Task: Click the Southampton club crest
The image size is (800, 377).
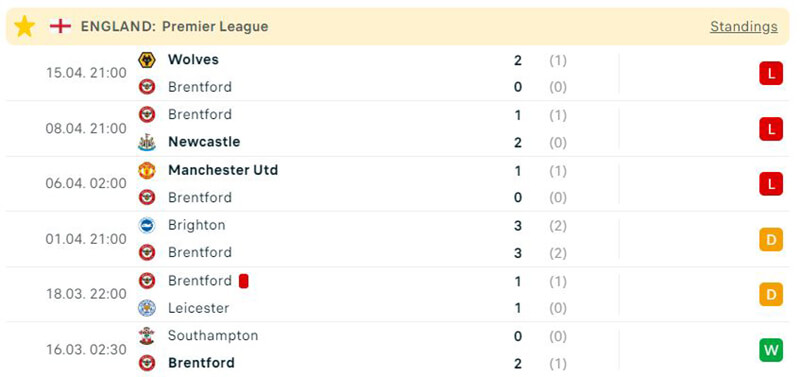Action: click(x=147, y=335)
